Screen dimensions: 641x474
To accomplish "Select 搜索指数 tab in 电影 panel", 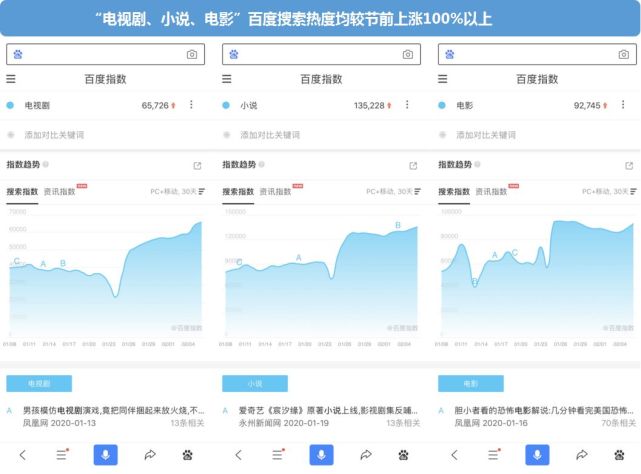I will point(454,192).
